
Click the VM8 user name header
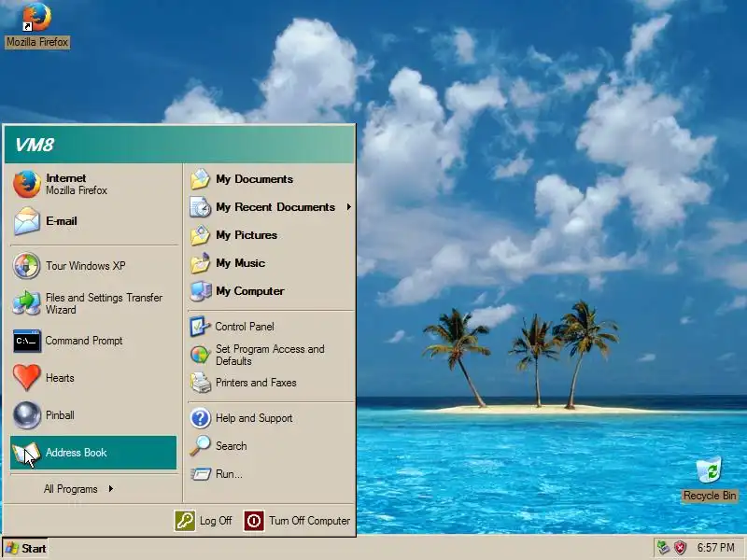click(35, 145)
